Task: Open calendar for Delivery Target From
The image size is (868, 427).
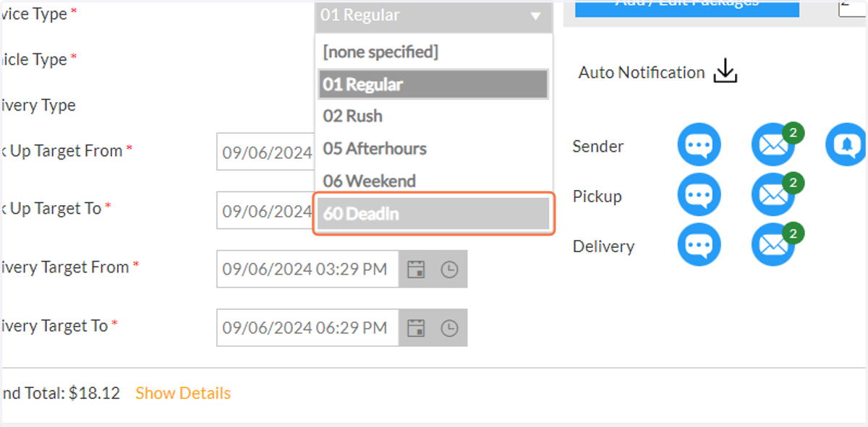Action: point(415,269)
